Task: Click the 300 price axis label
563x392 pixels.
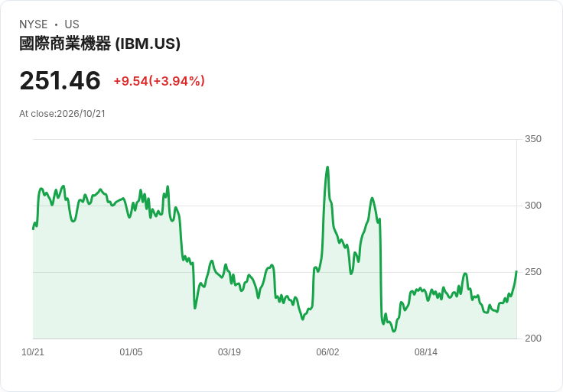Action: pyautogui.click(x=533, y=206)
